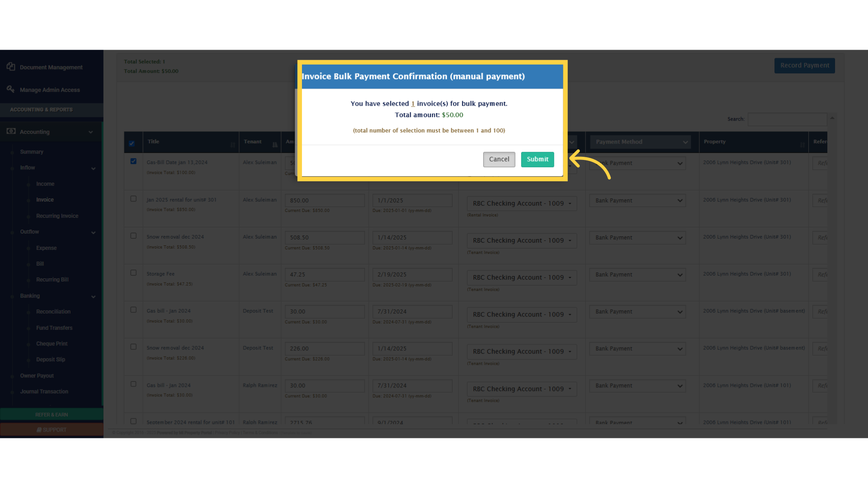Open Cheque Print under Banking
Image resolution: width=868 pixels, height=488 pixels.
[x=52, y=344]
